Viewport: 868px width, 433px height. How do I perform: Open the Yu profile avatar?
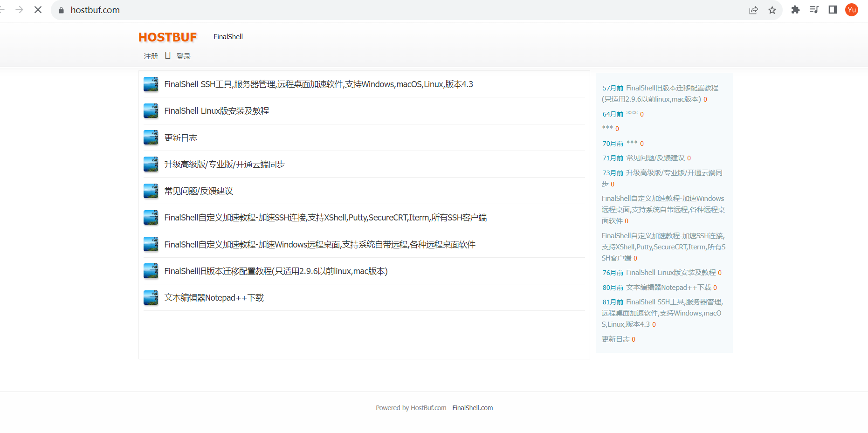point(852,10)
